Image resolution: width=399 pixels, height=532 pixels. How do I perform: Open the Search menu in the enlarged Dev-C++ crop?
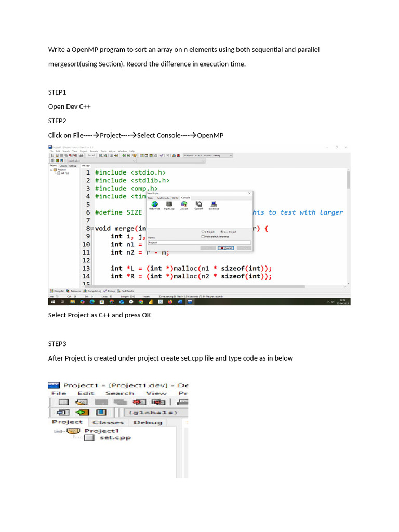pos(120,393)
